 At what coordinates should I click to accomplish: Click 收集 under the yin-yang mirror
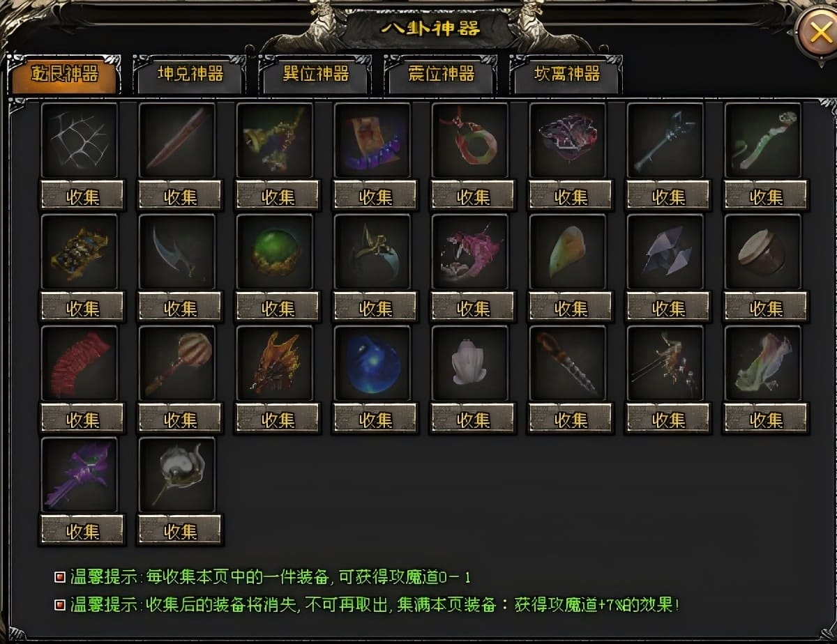[x=180, y=530]
